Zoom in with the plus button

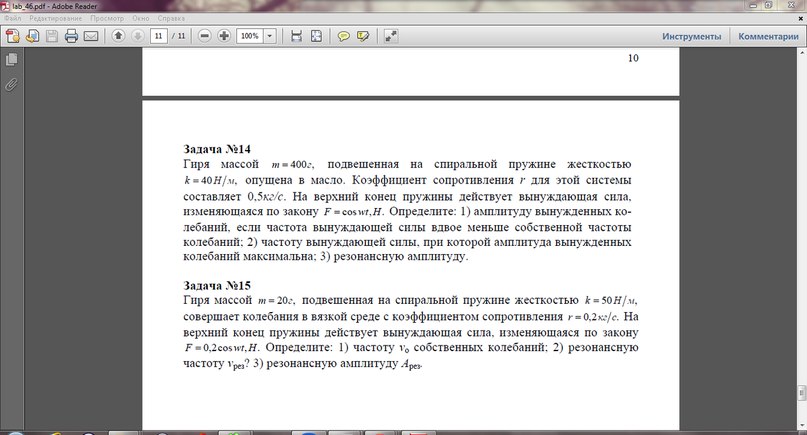point(224,36)
